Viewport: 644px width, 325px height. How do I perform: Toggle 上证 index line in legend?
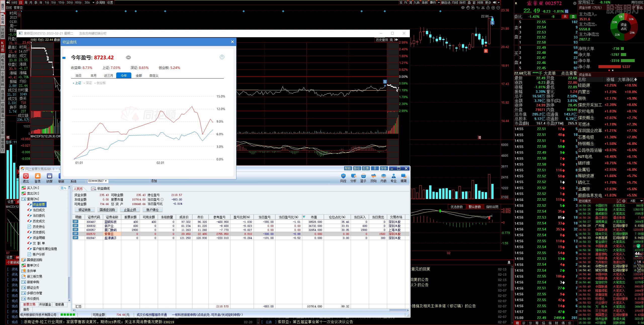[77, 83]
